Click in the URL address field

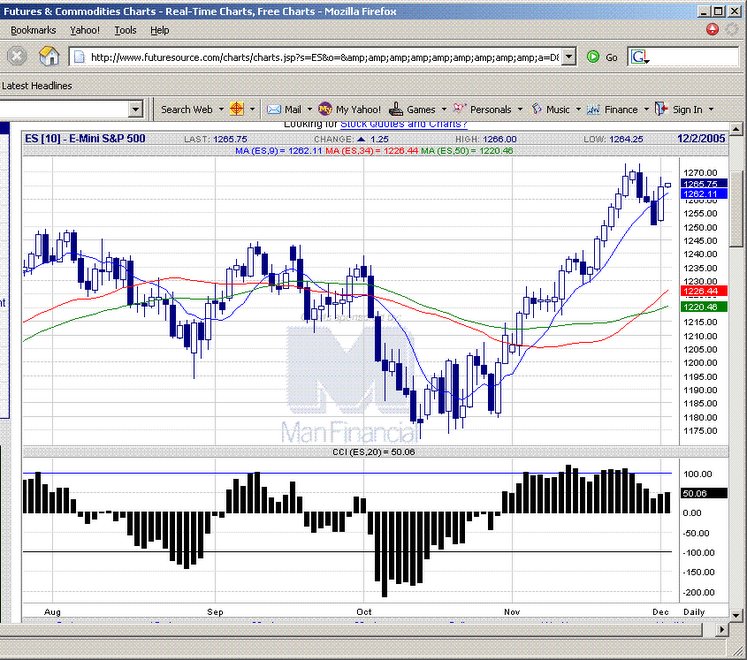pos(324,57)
